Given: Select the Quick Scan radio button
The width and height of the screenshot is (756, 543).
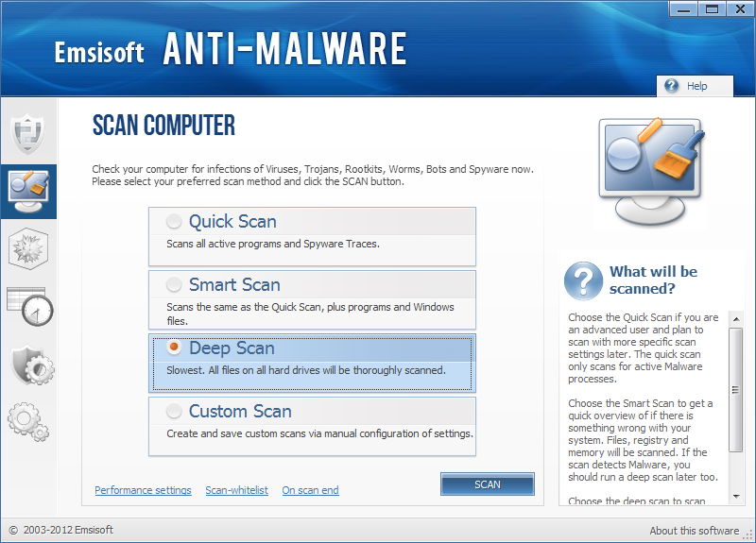Looking at the screenshot, I should (174, 222).
